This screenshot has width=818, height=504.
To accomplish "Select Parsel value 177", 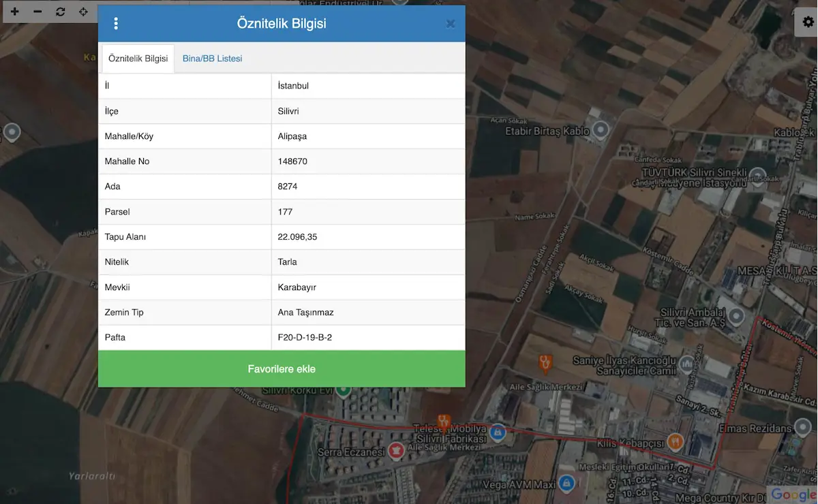I will (x=368, y=212).
